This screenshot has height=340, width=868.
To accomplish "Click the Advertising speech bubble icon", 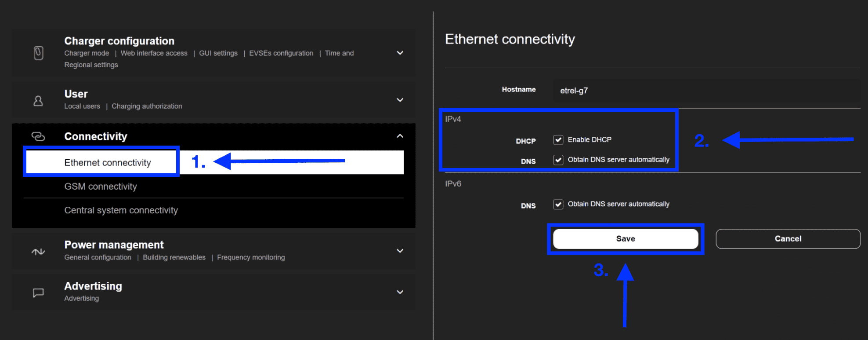I will coord(38,292).
